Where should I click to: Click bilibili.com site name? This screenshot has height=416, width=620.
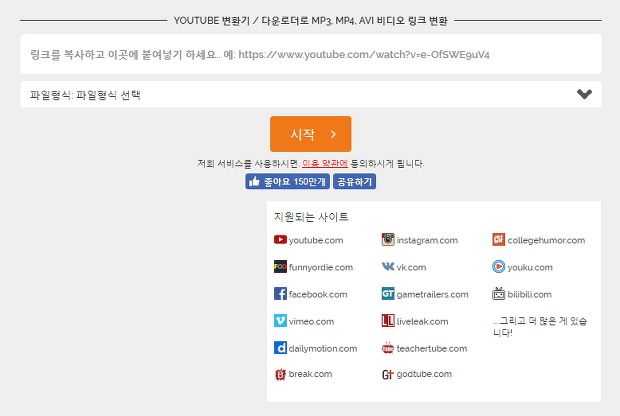point(529,294)
